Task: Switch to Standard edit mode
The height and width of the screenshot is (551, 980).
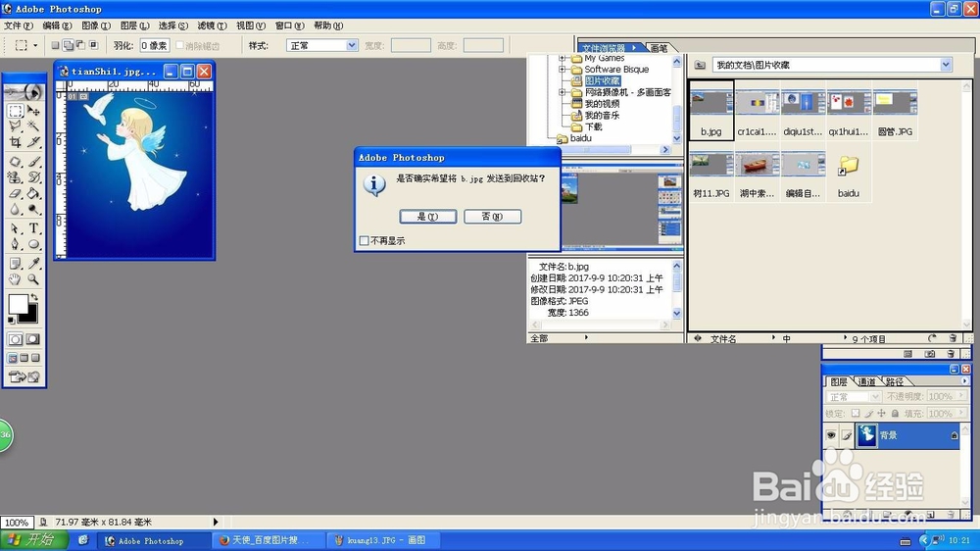Action: (x=16, y=339)
